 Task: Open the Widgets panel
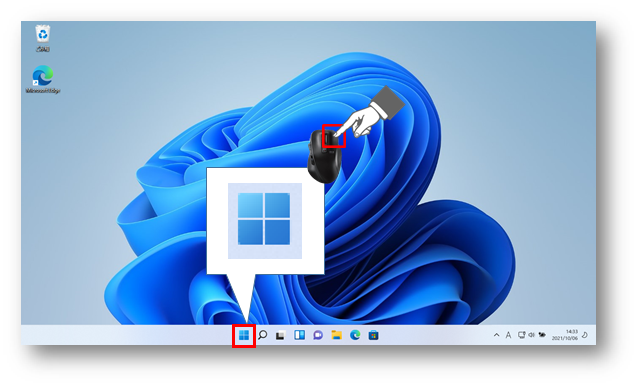click(x=299, y=335)
